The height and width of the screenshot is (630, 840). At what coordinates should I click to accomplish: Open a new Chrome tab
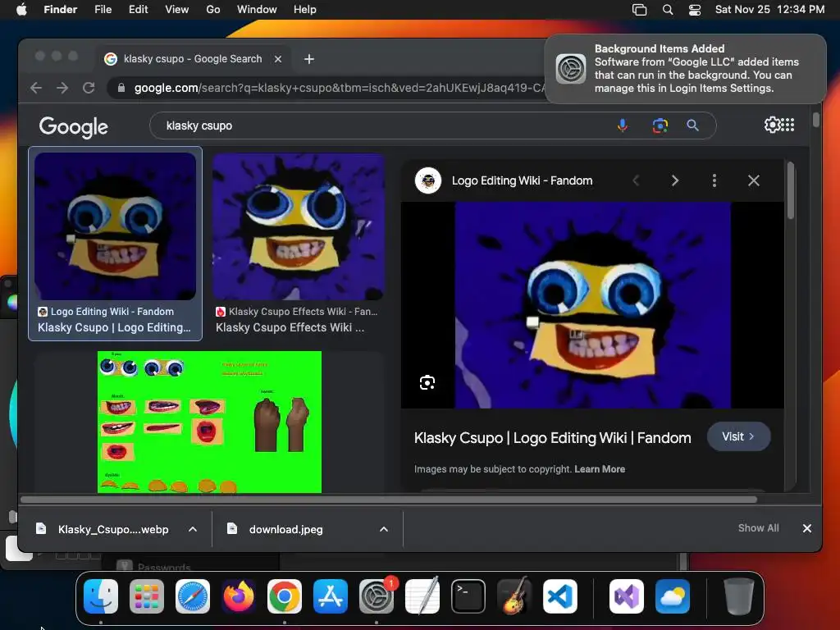click(x=309, y=59)
